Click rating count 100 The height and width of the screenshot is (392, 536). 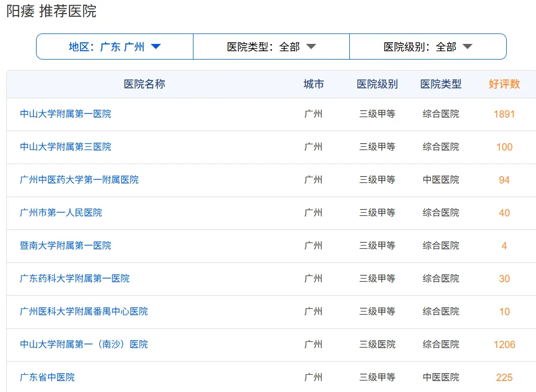coord(504,147)
